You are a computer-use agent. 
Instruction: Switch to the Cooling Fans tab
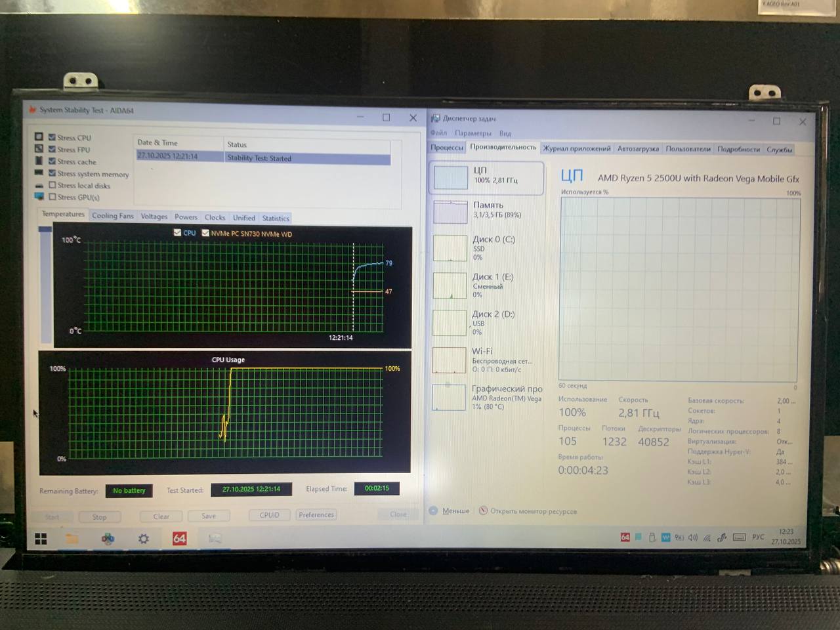point(112,216)
